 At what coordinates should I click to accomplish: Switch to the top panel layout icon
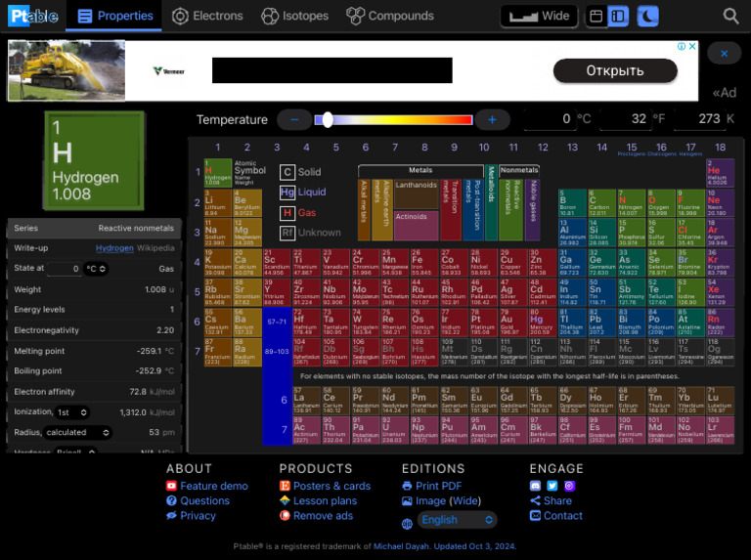click(596, 16)
